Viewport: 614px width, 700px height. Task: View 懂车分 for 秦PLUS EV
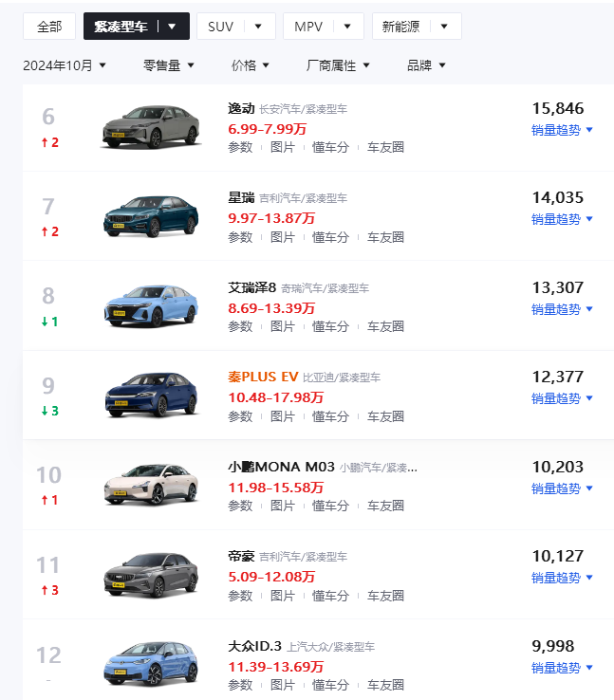[330, 416]
